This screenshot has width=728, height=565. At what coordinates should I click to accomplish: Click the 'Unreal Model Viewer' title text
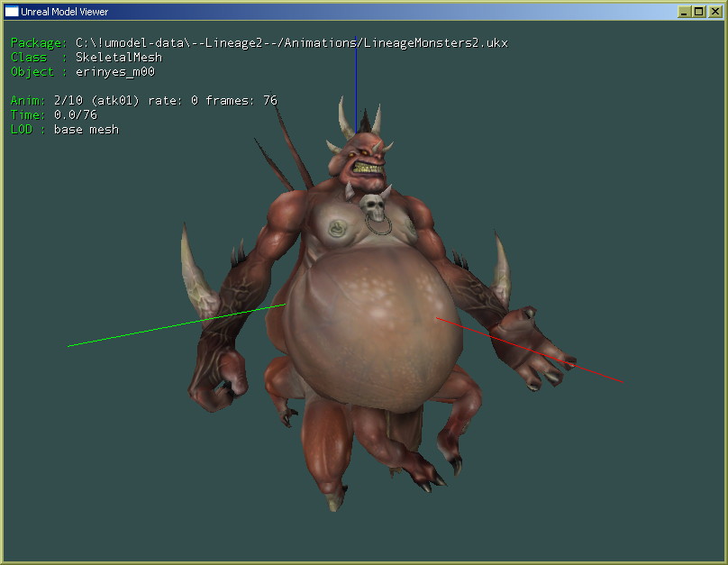64,12
